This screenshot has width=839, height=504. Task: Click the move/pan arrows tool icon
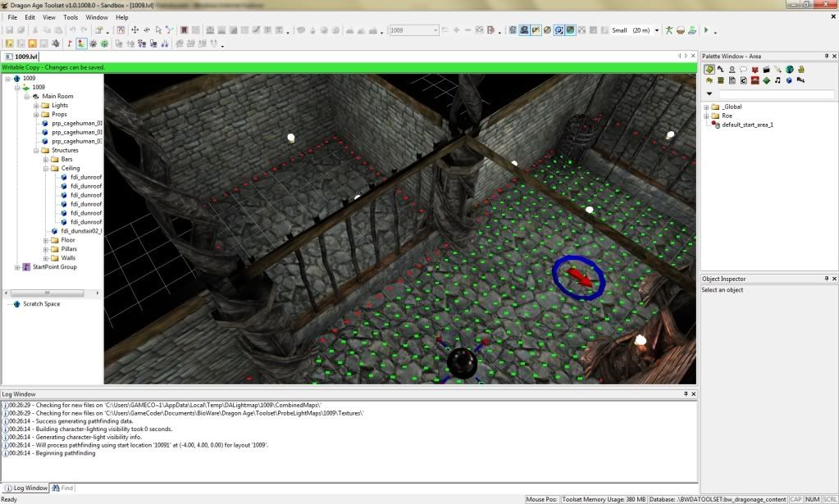coord(135,30)
